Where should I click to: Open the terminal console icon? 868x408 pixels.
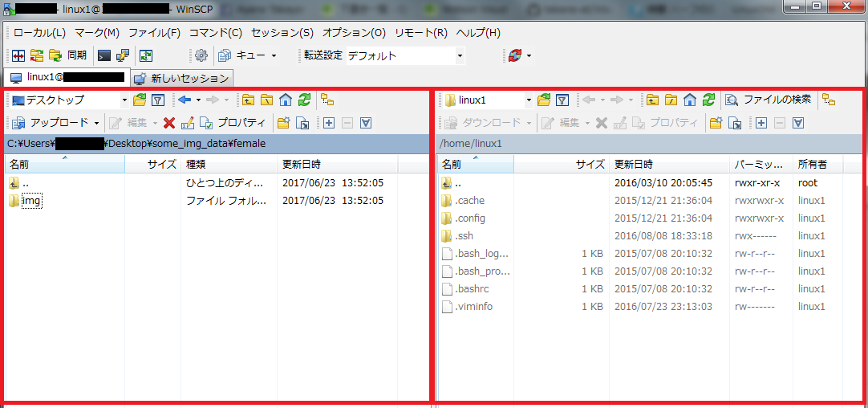tap(104, 55)
